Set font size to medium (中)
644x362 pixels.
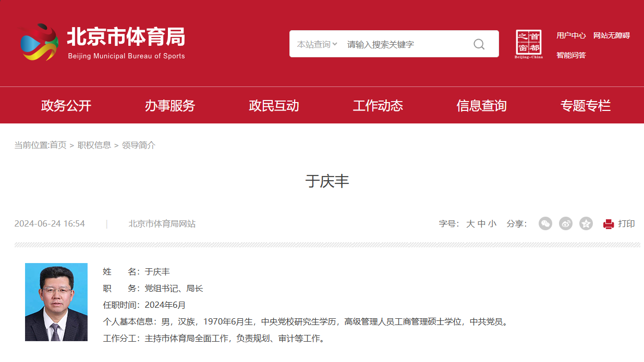click(x=481, y=224)
